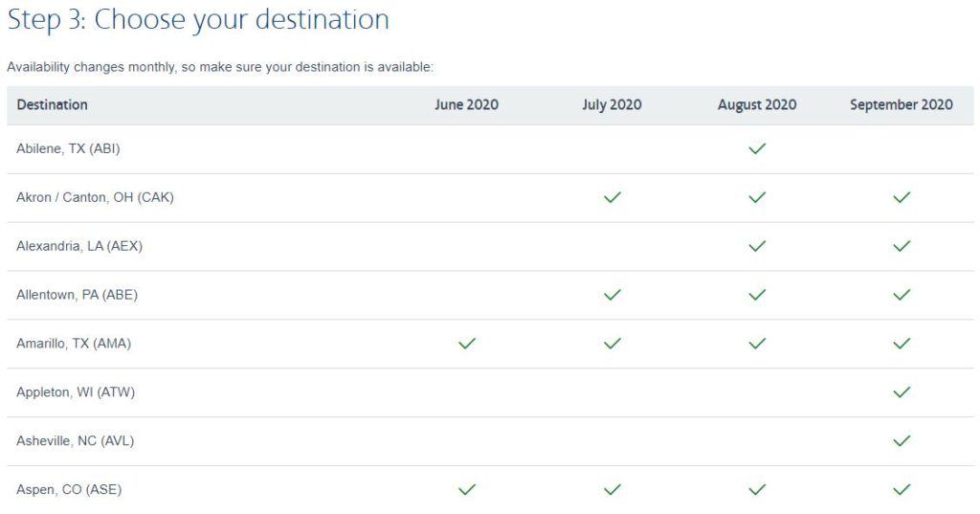Image resolution: width=980 pixels, height=514 pixels.
Task: Select Alexandria September 2020 checkmark
Action: pyautogui.click(x=902, y=246)
